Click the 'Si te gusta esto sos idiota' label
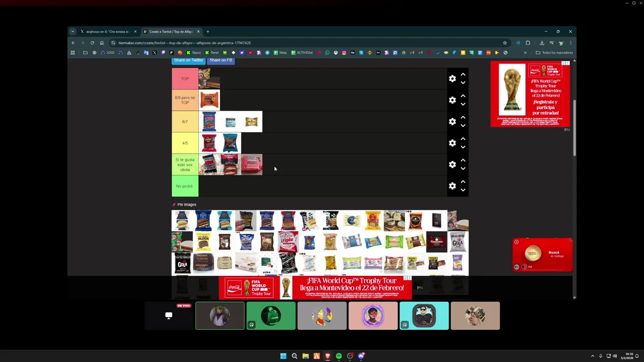Screen dimensions: 644x362 tap(185, 164)
